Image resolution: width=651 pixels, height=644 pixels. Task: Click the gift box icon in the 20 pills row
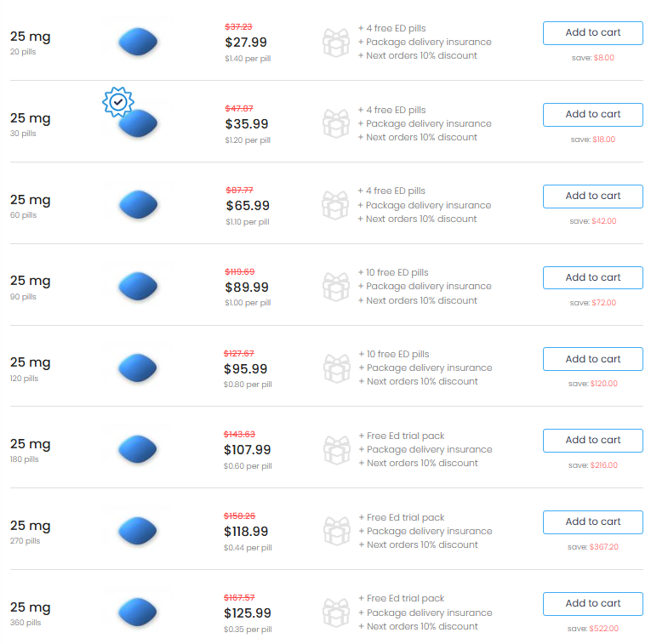[x=336, y=42]
